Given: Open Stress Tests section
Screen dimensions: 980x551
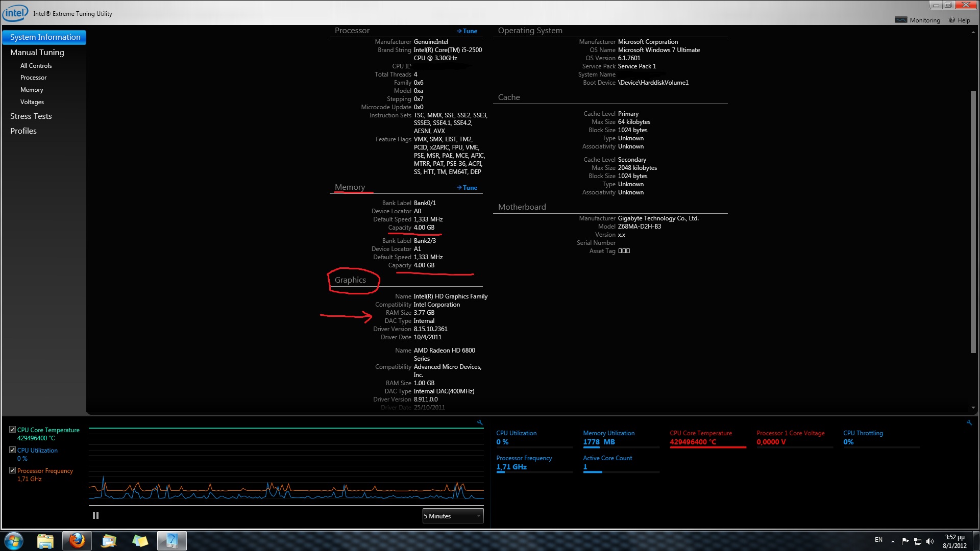Looking at the screenshot, I should [x=31, y=116].
